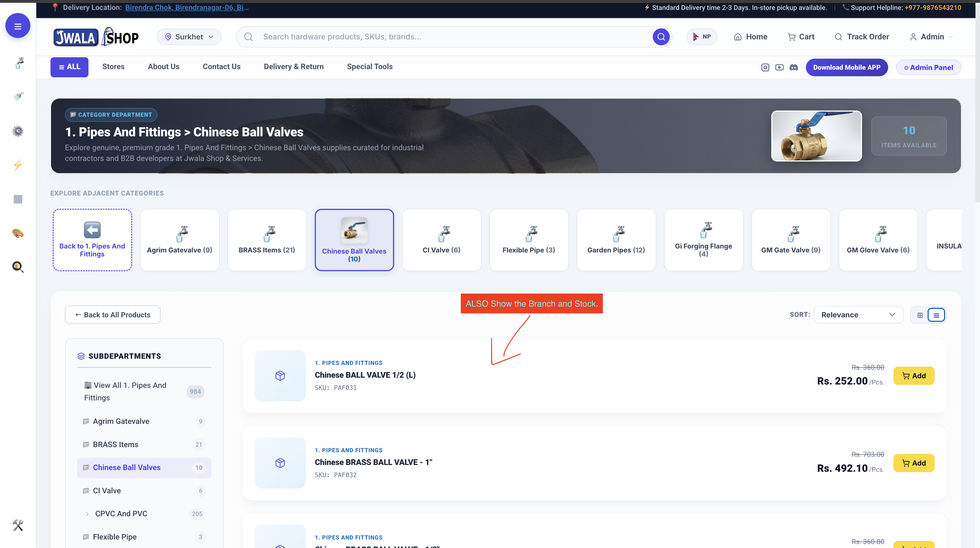
Task: Select the gear icon in left sidebar
Action: (x=18, y=131)
